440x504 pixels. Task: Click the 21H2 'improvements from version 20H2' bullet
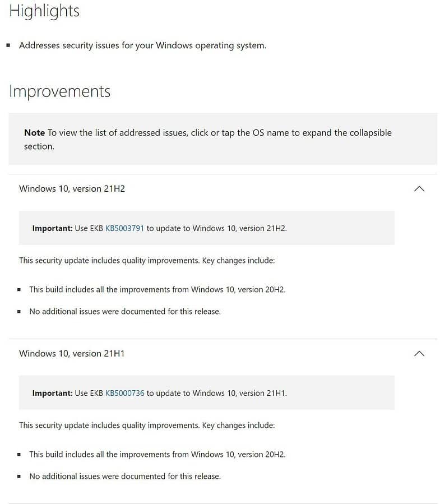click(x=157, y=290)
